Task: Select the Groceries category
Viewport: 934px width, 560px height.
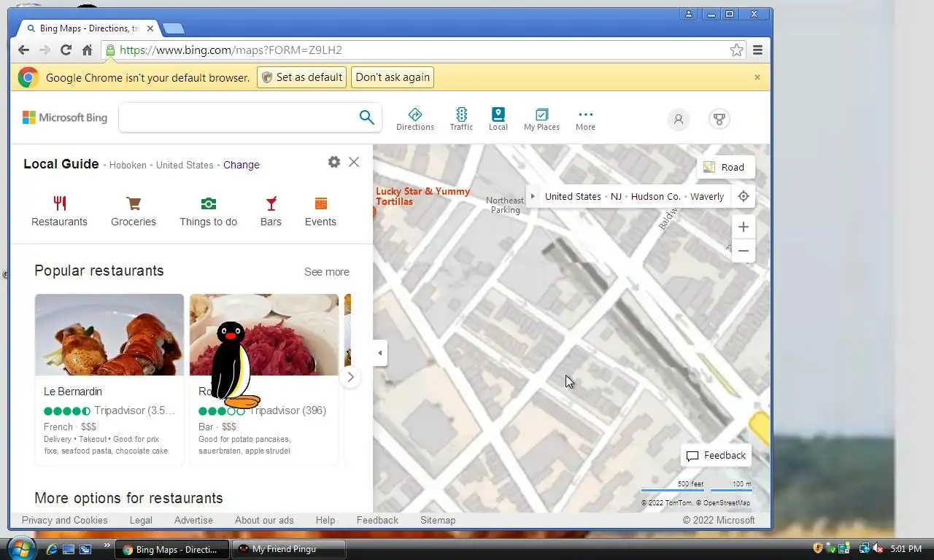Action: click(134, 211)
